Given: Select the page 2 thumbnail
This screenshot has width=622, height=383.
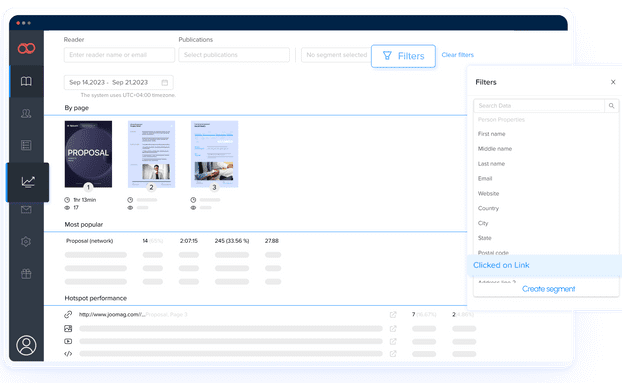Looking at the screenshot, I should [x=151, y=154].
